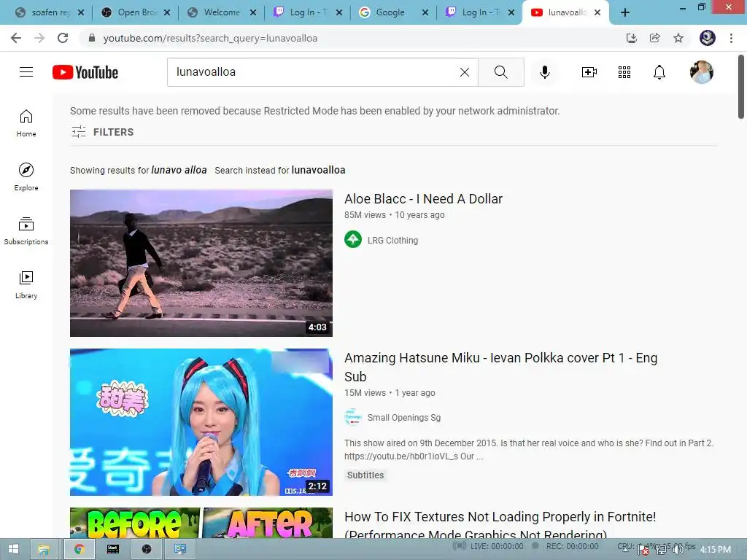Click Chrome icon in taskbar
This screenshot has height=560, width=747.
(x=79, y=549)
